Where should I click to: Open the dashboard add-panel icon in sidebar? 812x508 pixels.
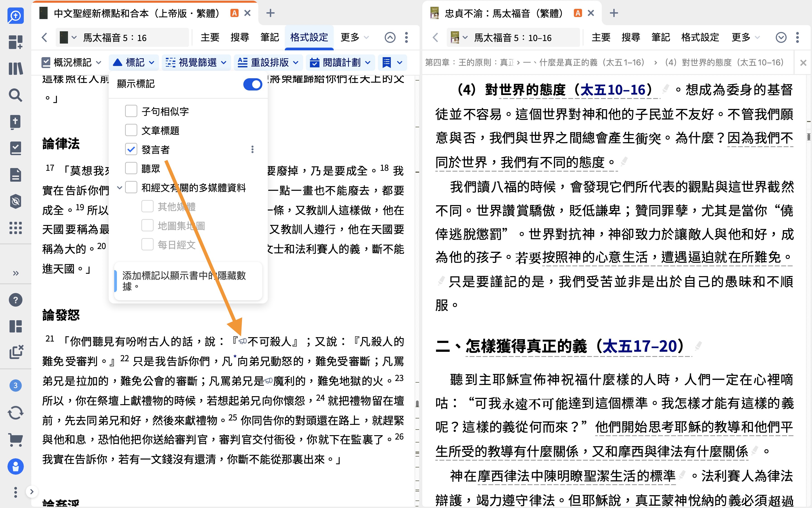(15, 42)
